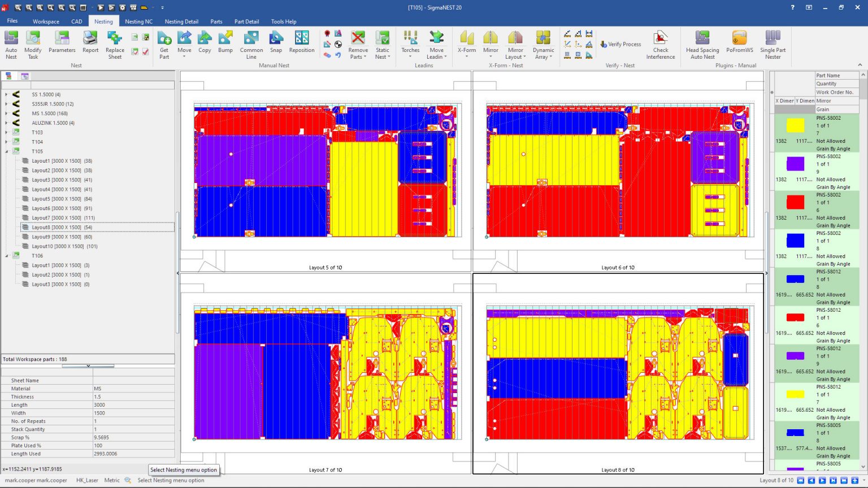Image resolution: width=868 pixels, height=488 pixels.
Task: Click the yellow PNS-58002 part swatch
Action: tap(795, 125)
